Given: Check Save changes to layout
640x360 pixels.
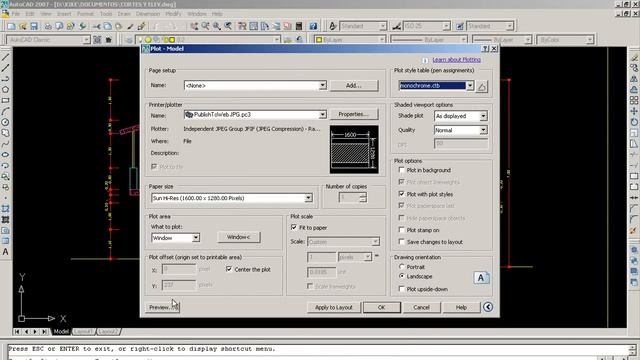Looking at the screenshot, I should (402, 242).
